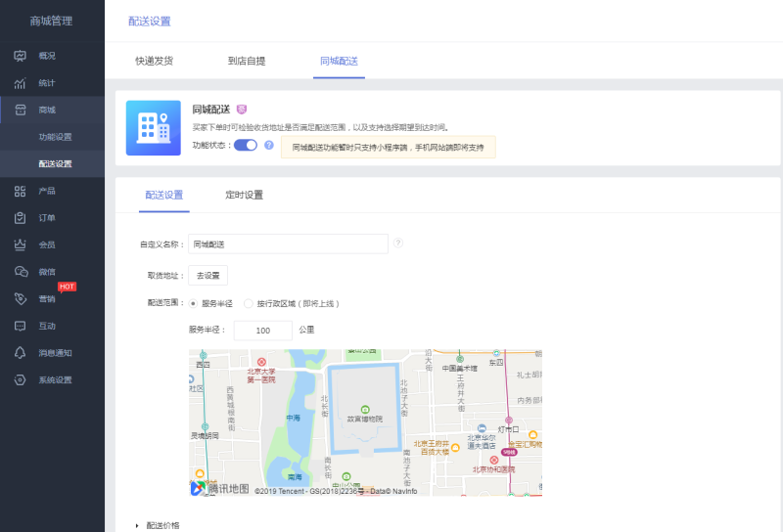The image size is (783, 532).
Task: Click the 产品 products grid icon
Action: point(20,191)
